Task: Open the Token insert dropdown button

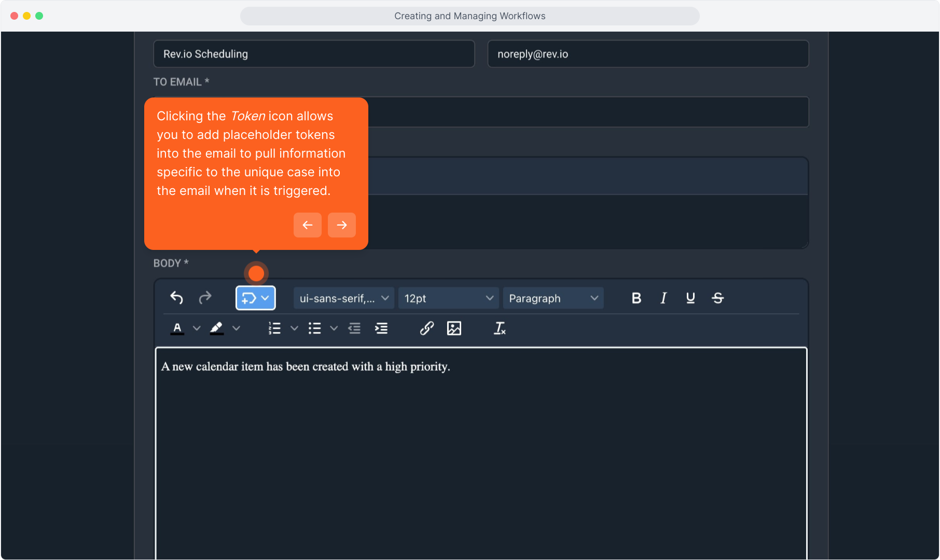Action: click(x=255, y=298)
